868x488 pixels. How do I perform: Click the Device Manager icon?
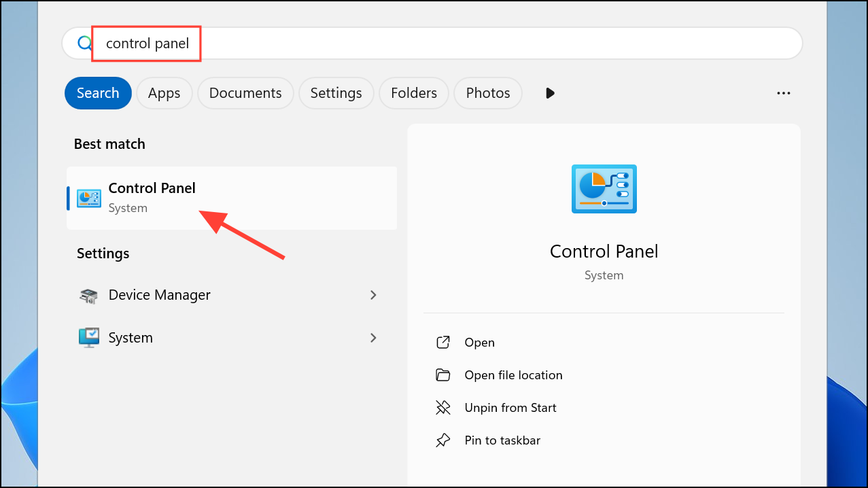pos(88,296)
